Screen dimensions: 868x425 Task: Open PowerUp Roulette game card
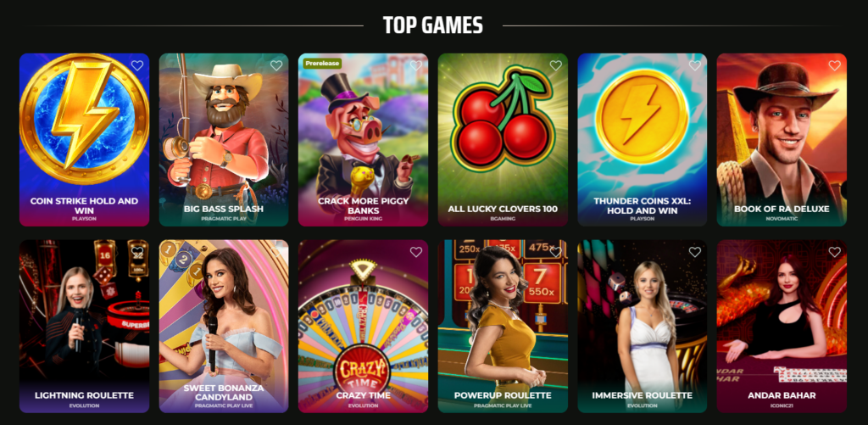click(503, 327)
